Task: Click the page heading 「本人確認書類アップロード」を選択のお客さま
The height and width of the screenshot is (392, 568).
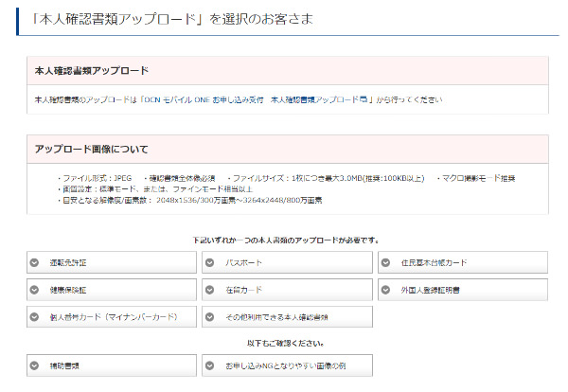Action: click(x=172, y=19)
